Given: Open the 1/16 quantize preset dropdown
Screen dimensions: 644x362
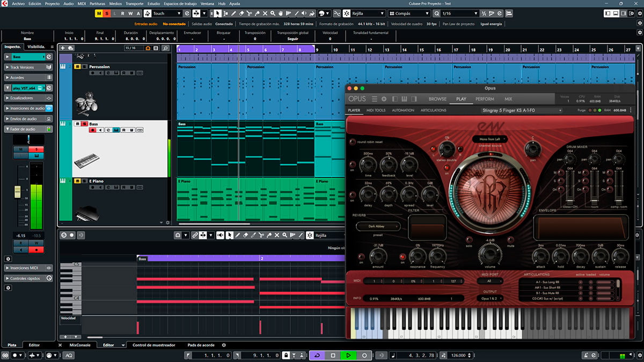Looking at the screenshot, I should [459, 13].
